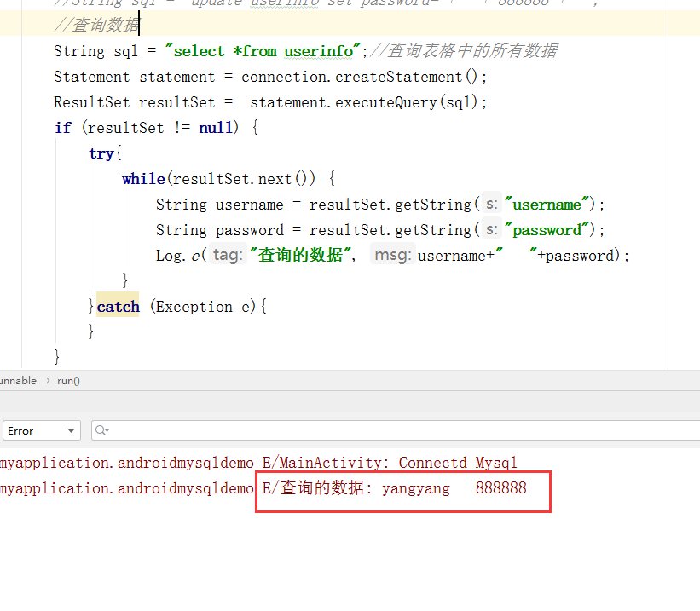700x611 pixels.
Task: Select the run() breadcrumb item
Action: pos(68,381)
